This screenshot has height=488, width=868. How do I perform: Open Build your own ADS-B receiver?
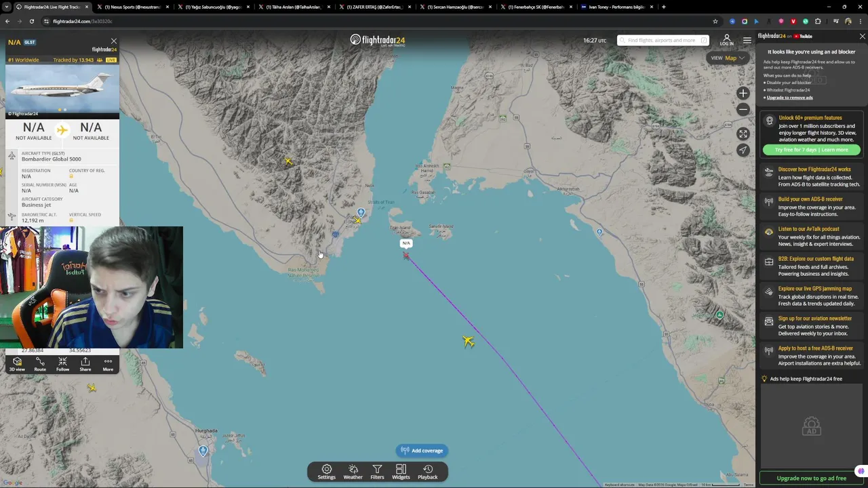[812, 207]
